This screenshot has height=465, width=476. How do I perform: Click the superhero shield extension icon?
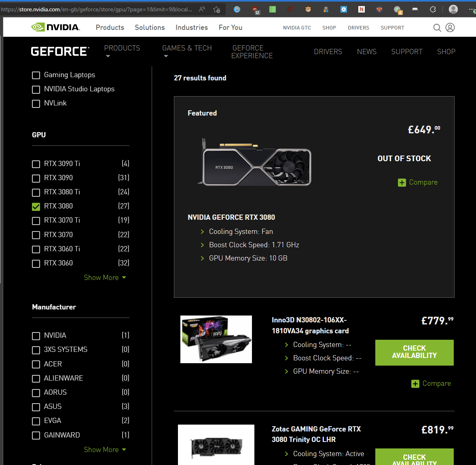click(x=379, y=9)
